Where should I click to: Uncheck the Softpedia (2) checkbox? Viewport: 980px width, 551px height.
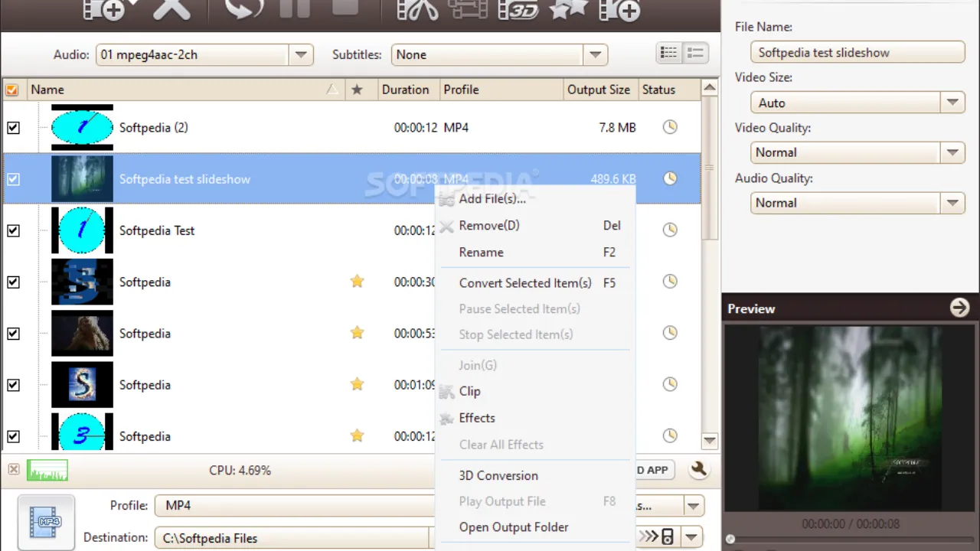click(13, 128)
